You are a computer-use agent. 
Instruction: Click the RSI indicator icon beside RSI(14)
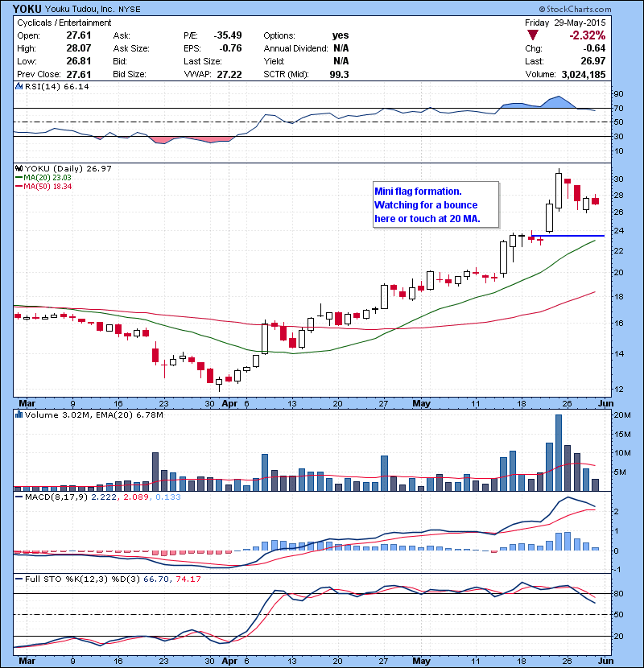coord(19,86)
